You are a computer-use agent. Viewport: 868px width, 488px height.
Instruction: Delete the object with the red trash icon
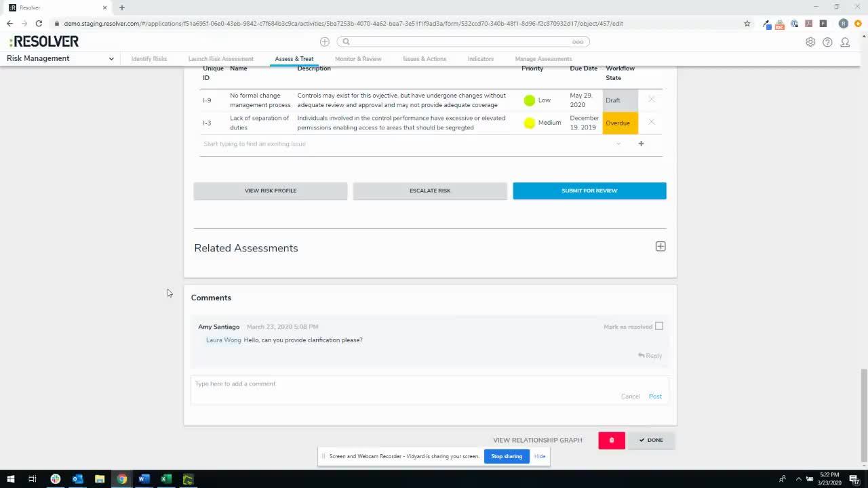(x=611, y=440)
